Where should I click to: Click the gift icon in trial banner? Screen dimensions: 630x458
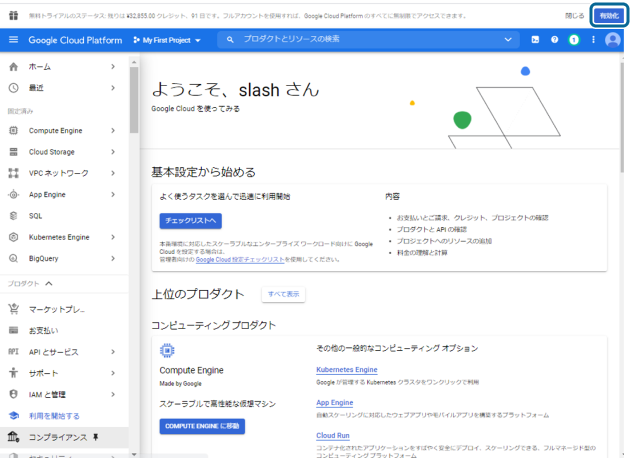pos(13,16)
